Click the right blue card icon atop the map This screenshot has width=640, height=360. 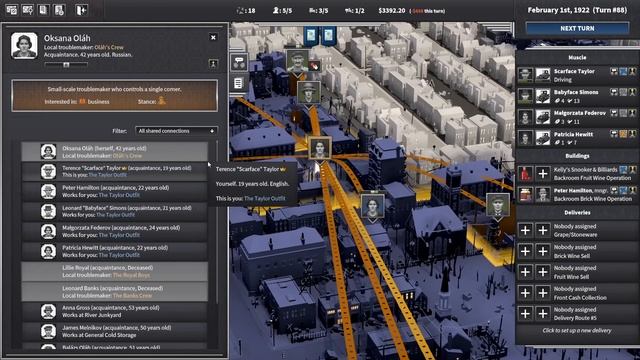(x=329, y=36)
